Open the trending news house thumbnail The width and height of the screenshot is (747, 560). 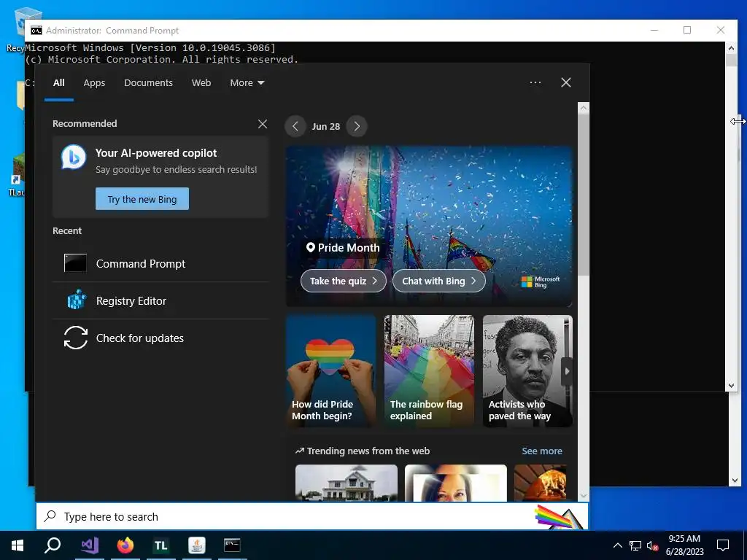pos(347,483)
